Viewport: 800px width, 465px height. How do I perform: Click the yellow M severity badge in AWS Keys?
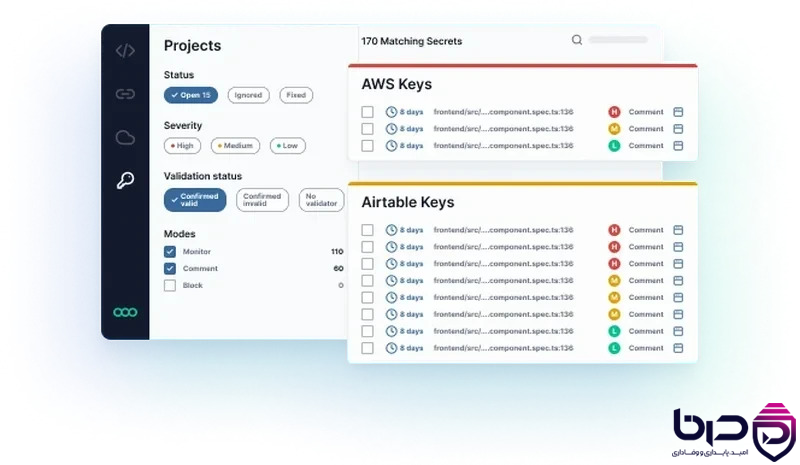coord(614,129)
